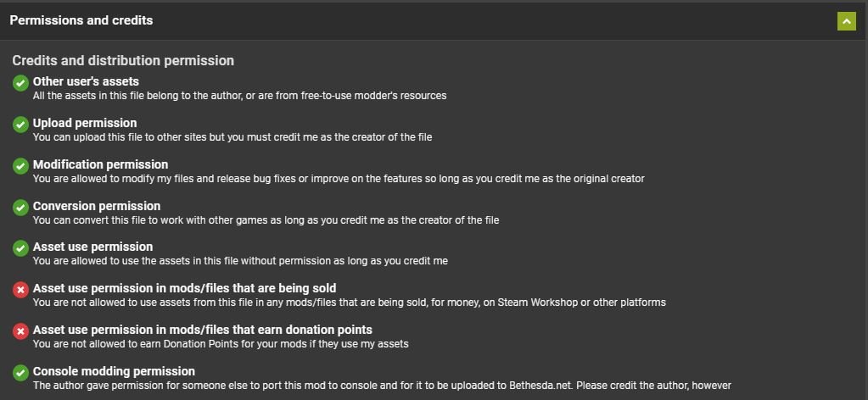
Task: Click green checkmark next to Modification permission
Action: tap(20, 166)
